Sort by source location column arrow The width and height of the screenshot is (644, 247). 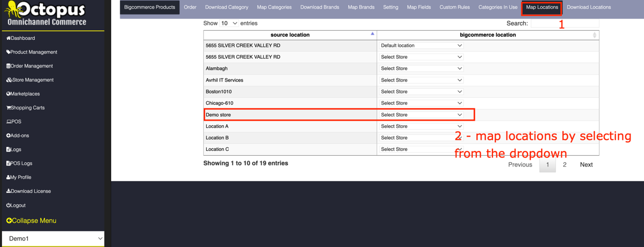pyautogui.click(x=372, y=34)
